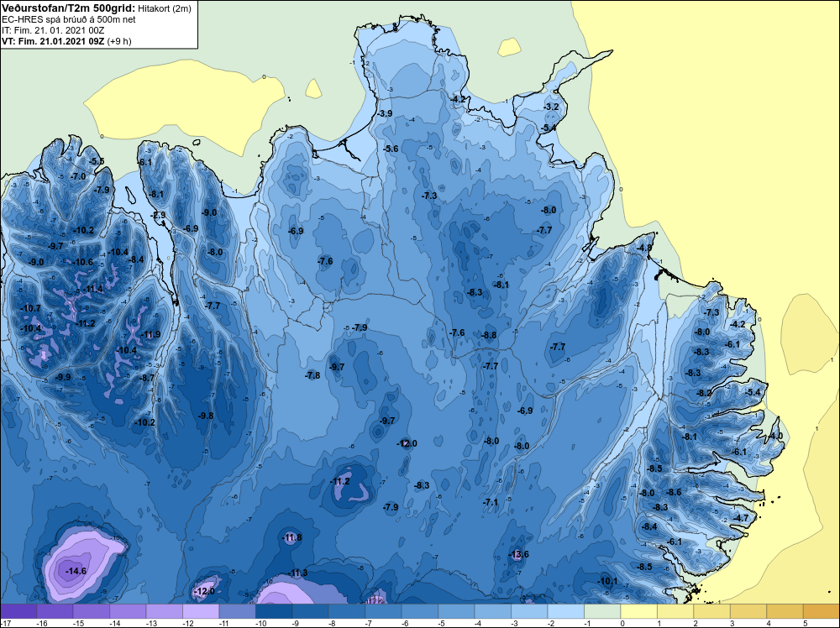The height and width of the screenshot is (628, 840).
Task: Click the -10.1 temperature value
Action: point(607,582)
